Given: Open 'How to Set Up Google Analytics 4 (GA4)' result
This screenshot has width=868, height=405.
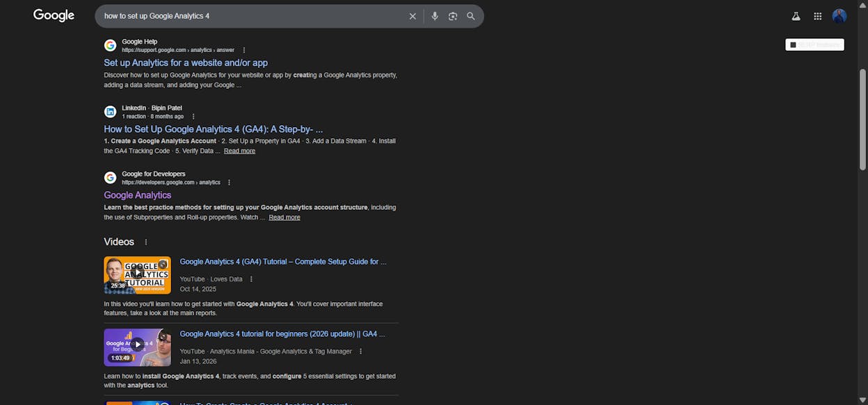Looking at the screenshot, I should (214, 129).
